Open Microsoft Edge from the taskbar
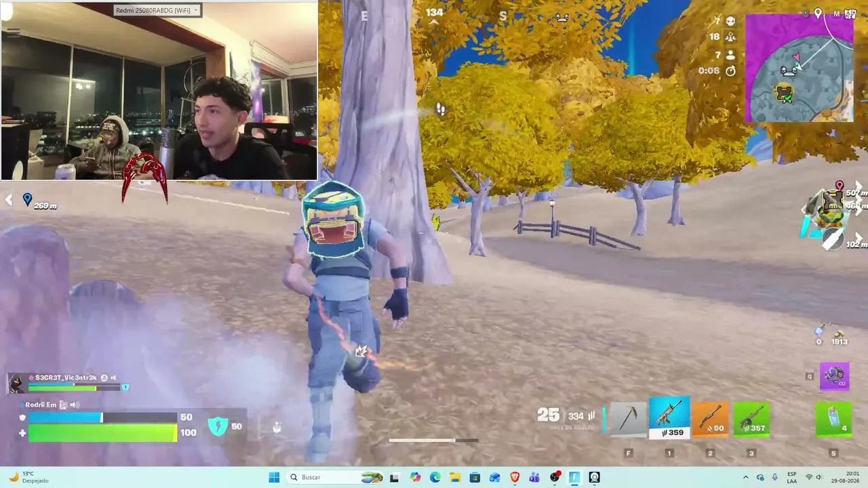868x488 pixels. [435, 477]
